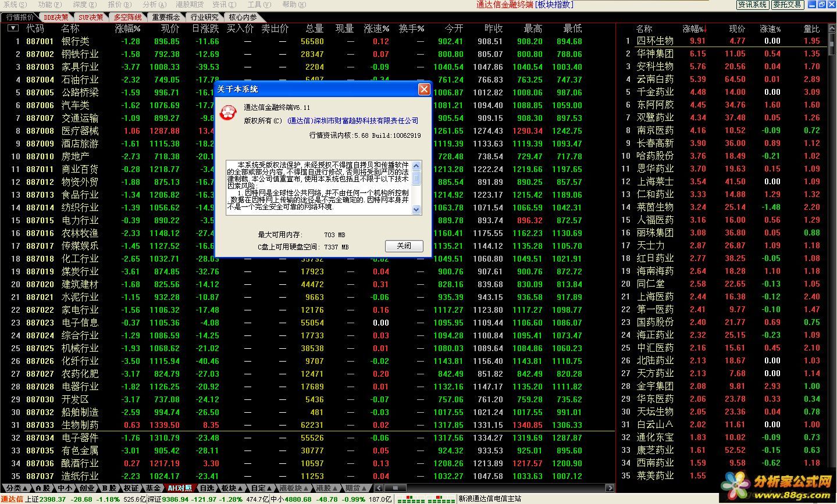Expand the 基金▲ bottom tab

(x=153, y=488)
